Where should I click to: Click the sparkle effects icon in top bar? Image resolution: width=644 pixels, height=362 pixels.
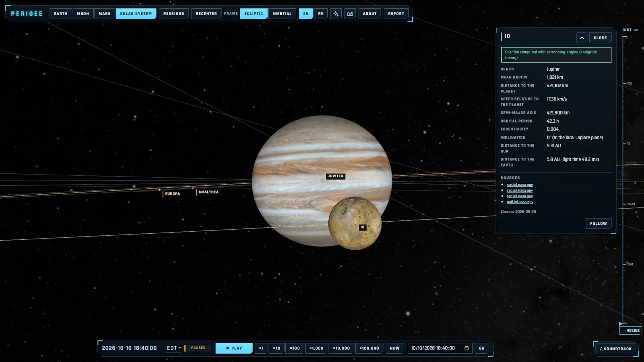pos(336,14)
